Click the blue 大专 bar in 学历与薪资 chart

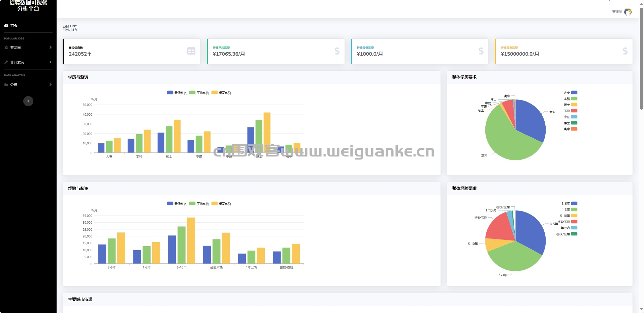(101, 148)
